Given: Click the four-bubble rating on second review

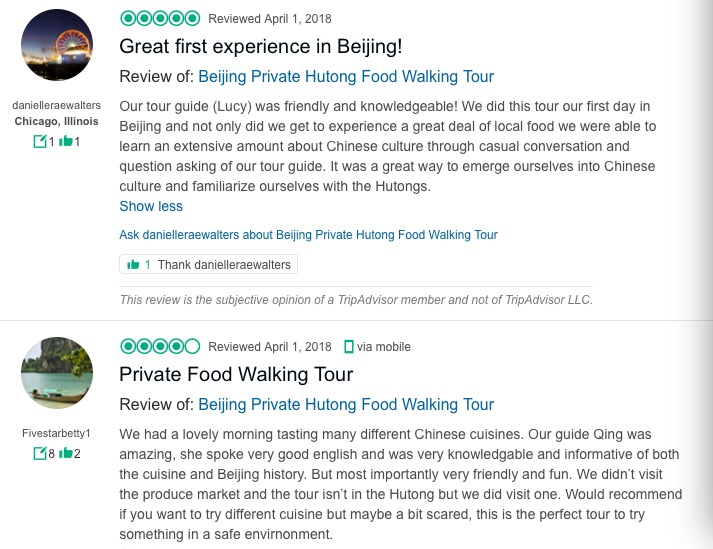Looking at the screenshot, I should pyautogui.click(x=160, y=346).
